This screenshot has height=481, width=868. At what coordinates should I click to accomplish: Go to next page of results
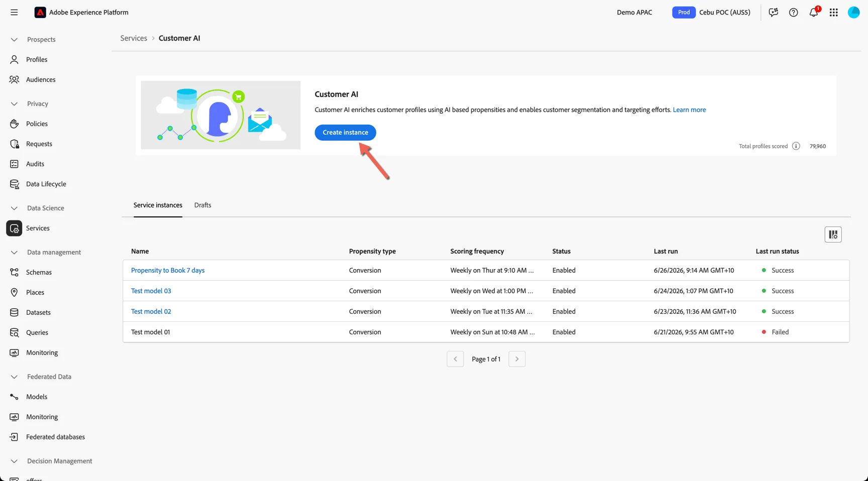click(517, 359)
